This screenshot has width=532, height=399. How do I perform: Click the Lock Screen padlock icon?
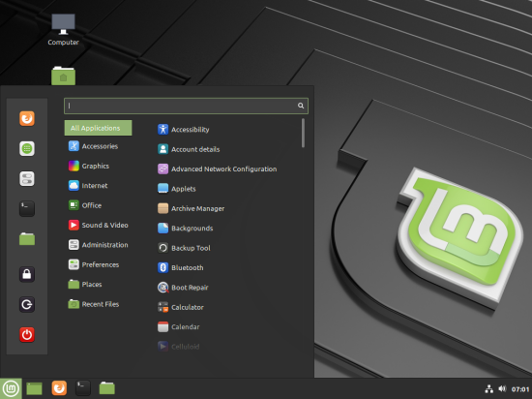(27, 274)
